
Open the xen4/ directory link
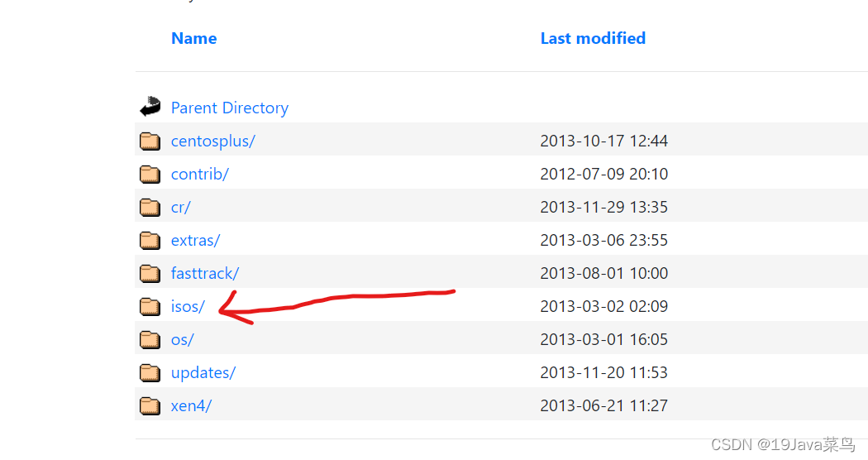point(192,405)
